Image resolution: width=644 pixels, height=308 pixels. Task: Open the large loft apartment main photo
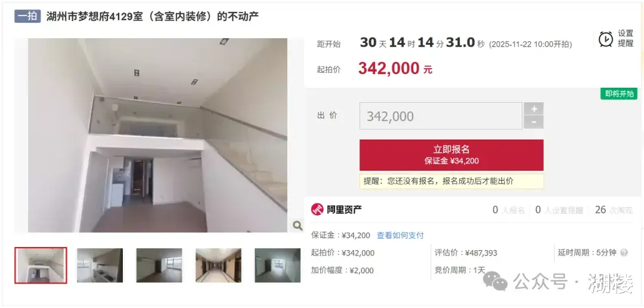(157, 135)
